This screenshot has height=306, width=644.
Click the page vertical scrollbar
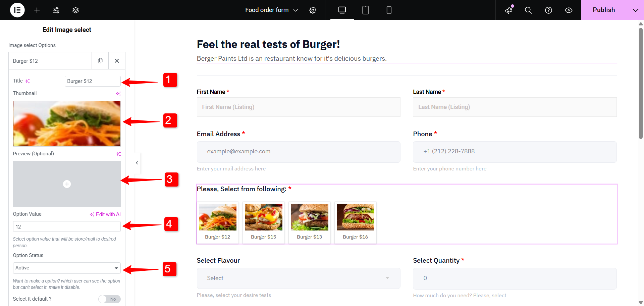[x=641, y=83]
